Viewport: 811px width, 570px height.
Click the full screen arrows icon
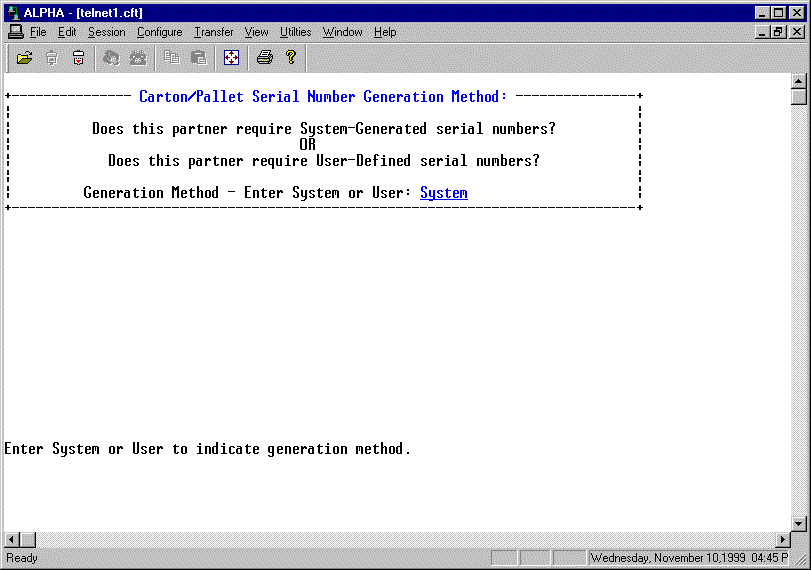point(231,58)
